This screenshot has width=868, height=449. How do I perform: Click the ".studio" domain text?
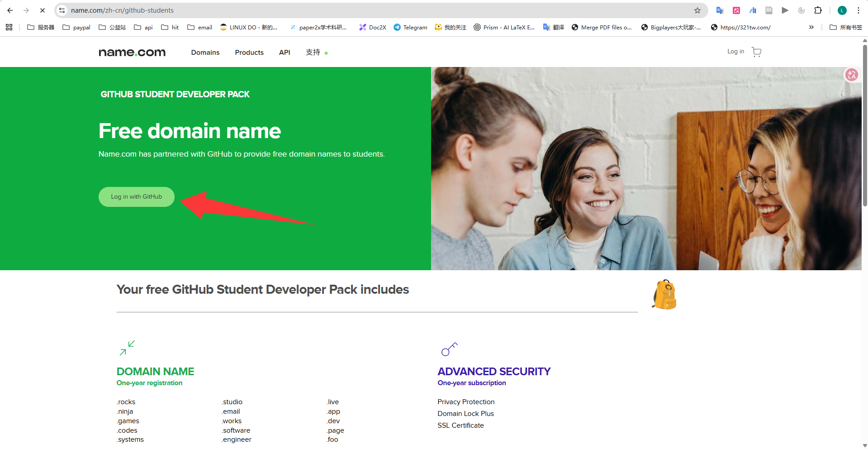[232, 402]
